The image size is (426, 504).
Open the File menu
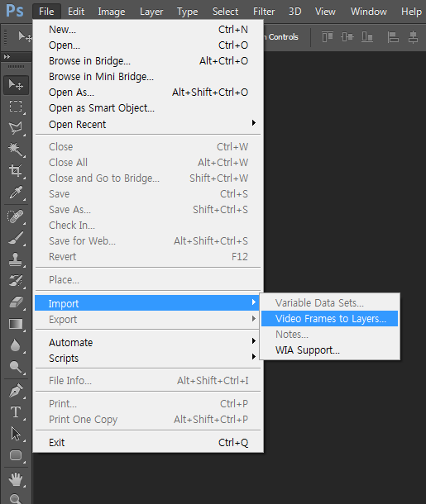(46, 12)
